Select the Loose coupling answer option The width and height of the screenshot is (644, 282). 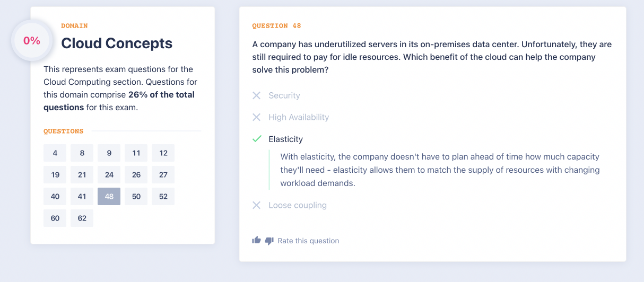tap(298, 205)
